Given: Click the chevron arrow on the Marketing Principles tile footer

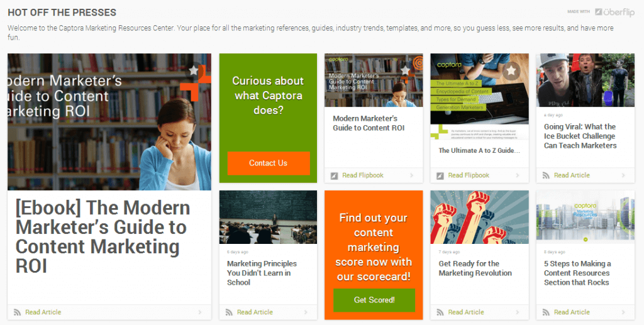Looking at the screenshot, I should coord(306,312).
